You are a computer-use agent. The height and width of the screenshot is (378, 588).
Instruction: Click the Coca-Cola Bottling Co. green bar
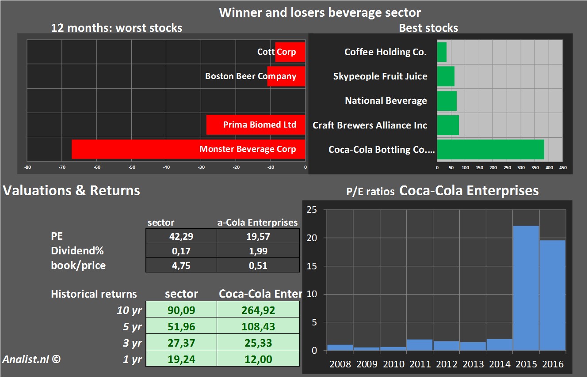(x=490, y=149)
